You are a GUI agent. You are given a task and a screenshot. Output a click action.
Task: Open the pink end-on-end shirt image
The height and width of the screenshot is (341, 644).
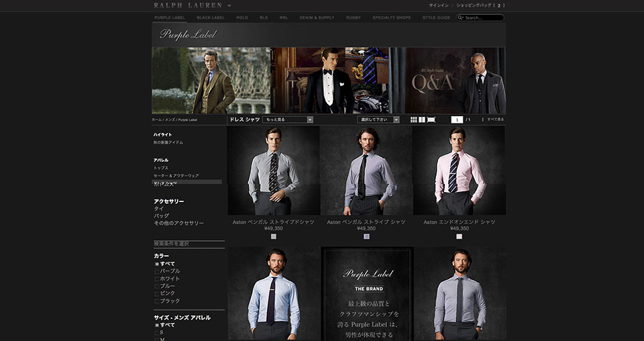click(460, 170)
